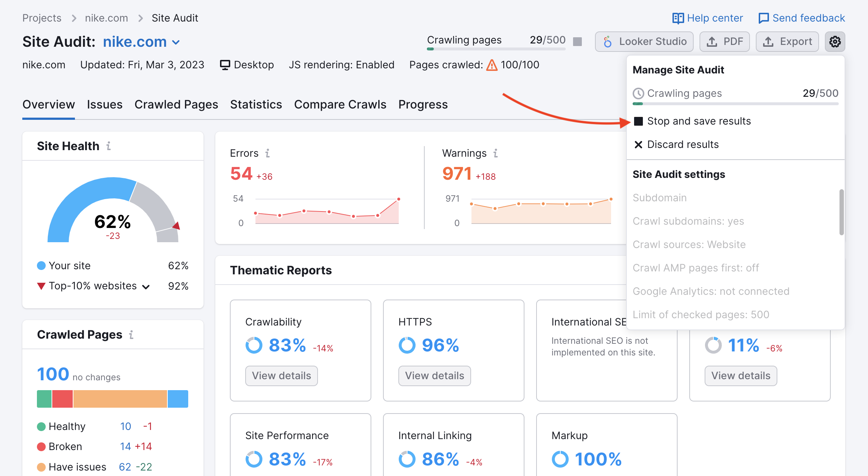Show info for Site Health
Screen dimensions: 868x476
click(x=109, y=146)
